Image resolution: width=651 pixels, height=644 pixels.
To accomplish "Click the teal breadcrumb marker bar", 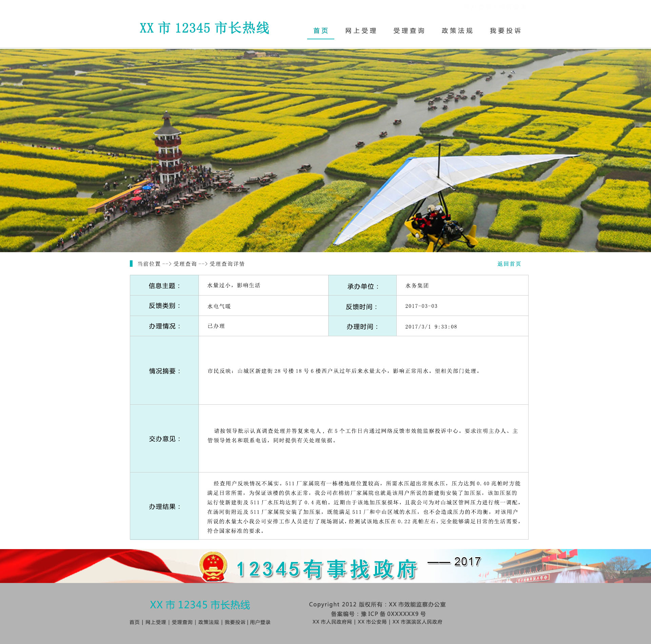I will click(131, 263).
